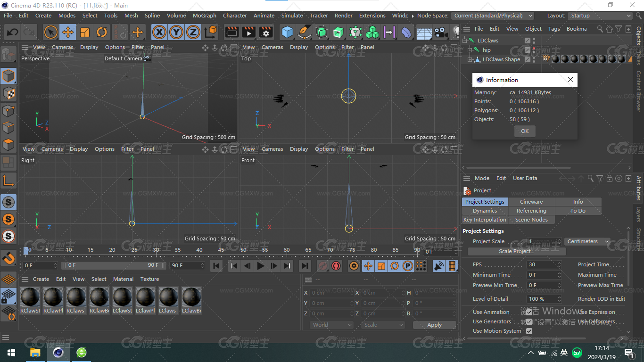Toggle the Y axis lock

[176, 32]
